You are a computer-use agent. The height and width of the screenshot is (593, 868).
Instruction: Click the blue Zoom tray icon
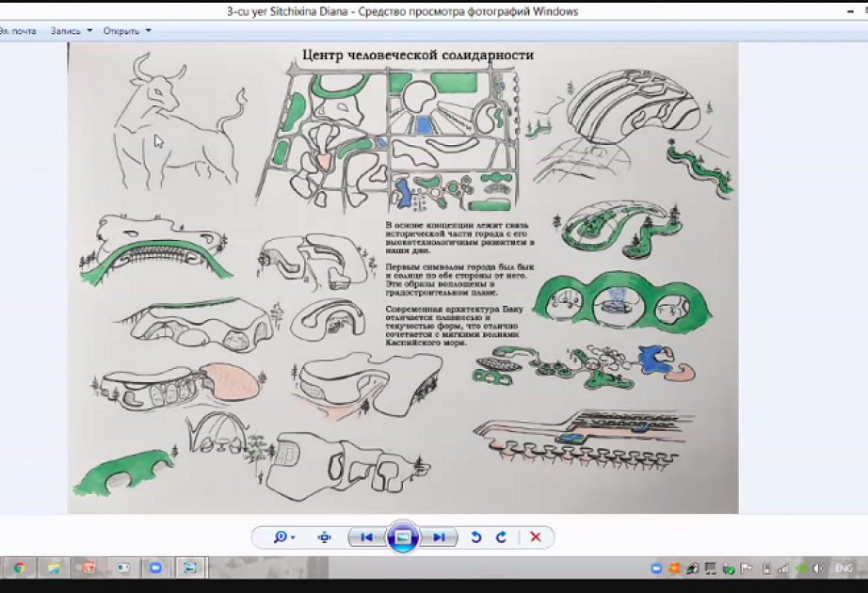point(656,569)
